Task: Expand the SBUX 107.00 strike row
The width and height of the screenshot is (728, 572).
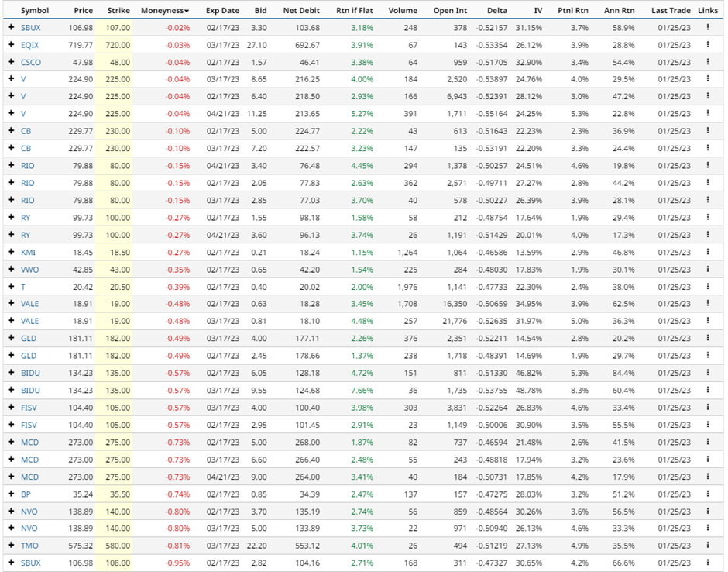Action: pos(11,27)
